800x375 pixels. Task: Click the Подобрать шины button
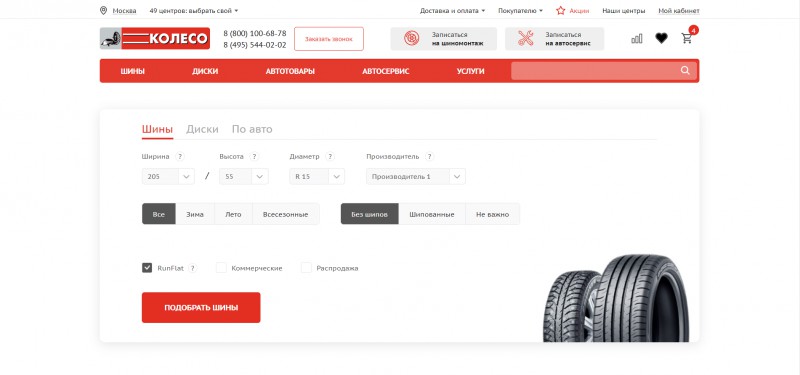pyautogui.click(x=201, y=308)
